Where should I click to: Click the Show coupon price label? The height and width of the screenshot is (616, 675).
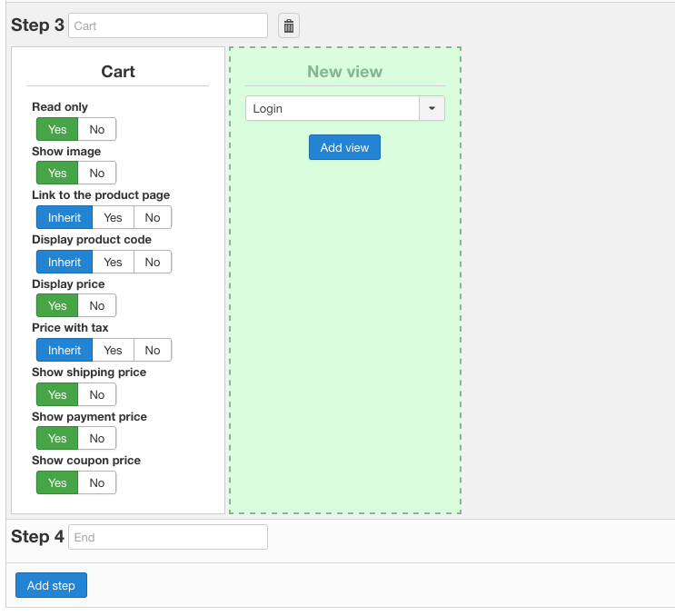pos(86,461)
